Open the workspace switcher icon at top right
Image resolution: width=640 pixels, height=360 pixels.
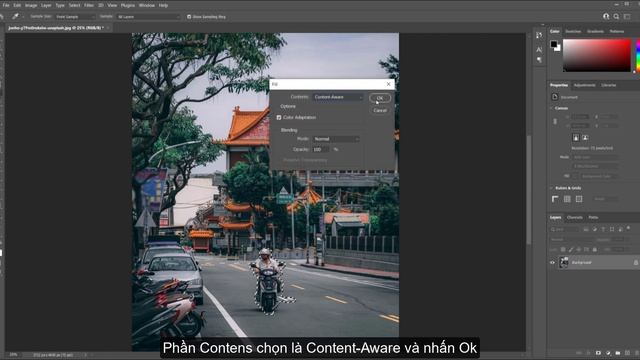tap(627, 17)
